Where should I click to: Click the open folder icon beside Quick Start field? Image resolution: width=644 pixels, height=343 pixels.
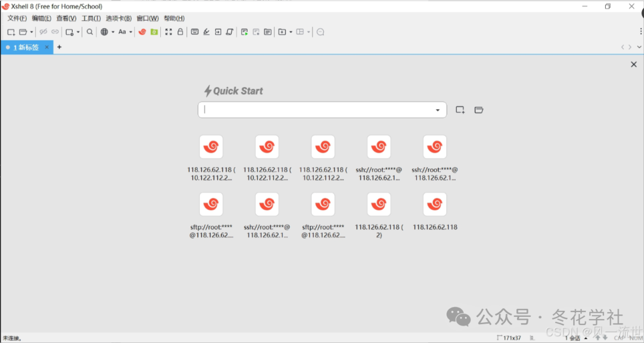click(478, 110)
